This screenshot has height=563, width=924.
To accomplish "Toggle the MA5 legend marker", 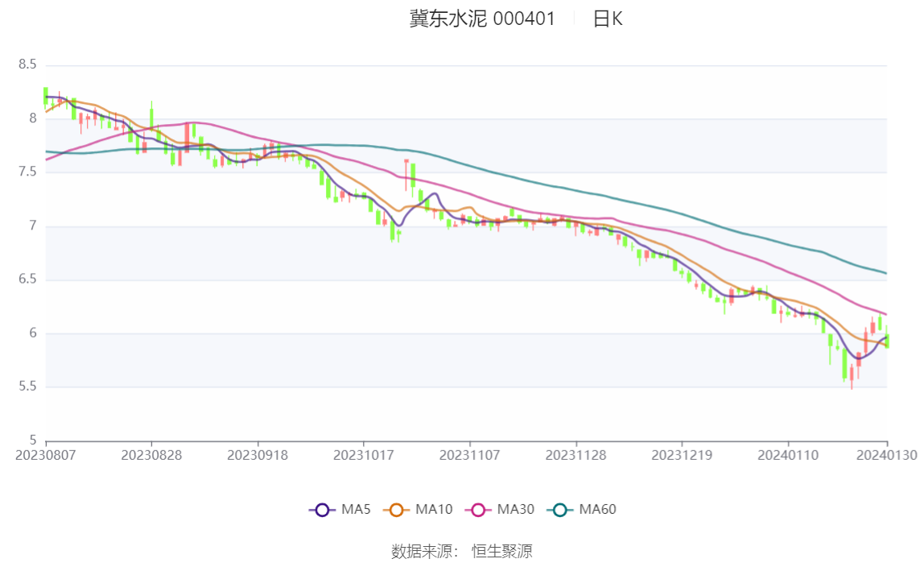I will coord(322,510).
